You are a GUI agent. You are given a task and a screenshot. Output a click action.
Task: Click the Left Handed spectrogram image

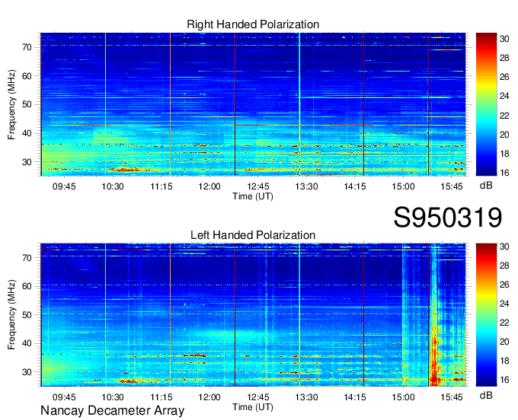[253, 315]
